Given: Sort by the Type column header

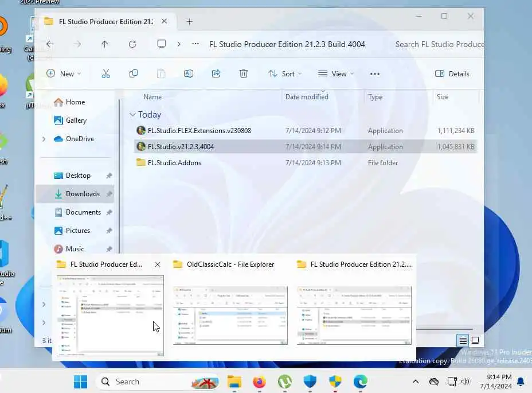Looking at the screenshot, I should click(375, 97).
